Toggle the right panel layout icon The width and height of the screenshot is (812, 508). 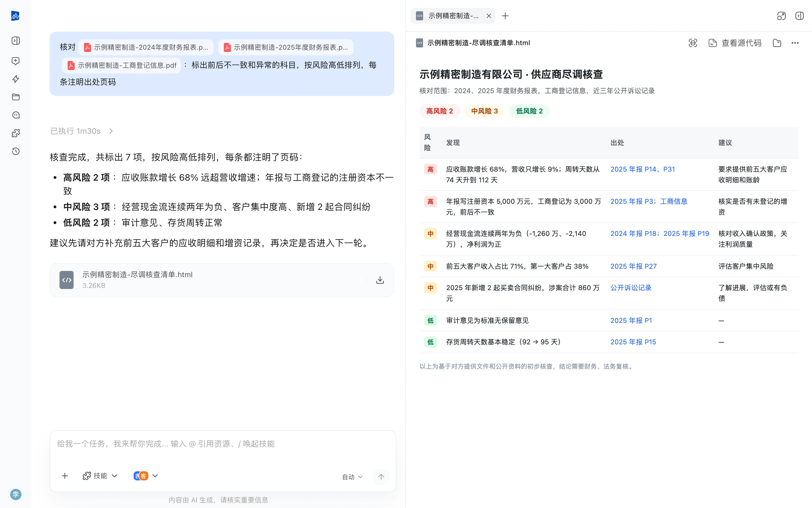tap(799, 16)
